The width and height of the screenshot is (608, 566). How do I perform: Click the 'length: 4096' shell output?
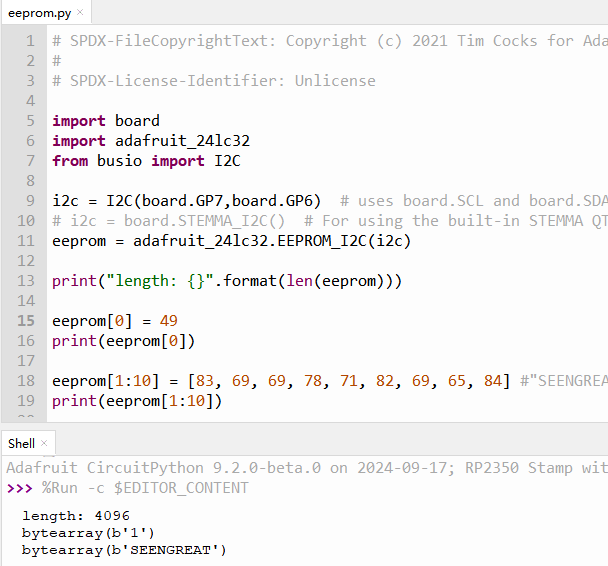(76, 516)
